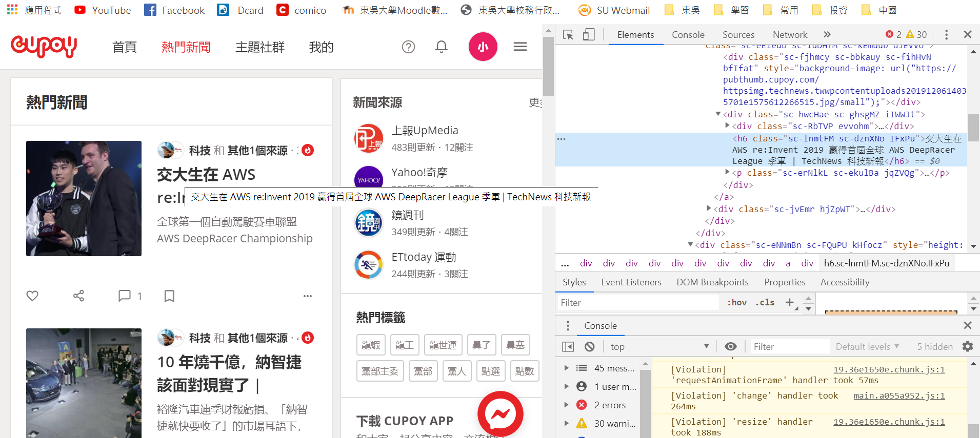Open console settings gear
Viewport: 980px width, 438px height.
[x=968, y=347]
